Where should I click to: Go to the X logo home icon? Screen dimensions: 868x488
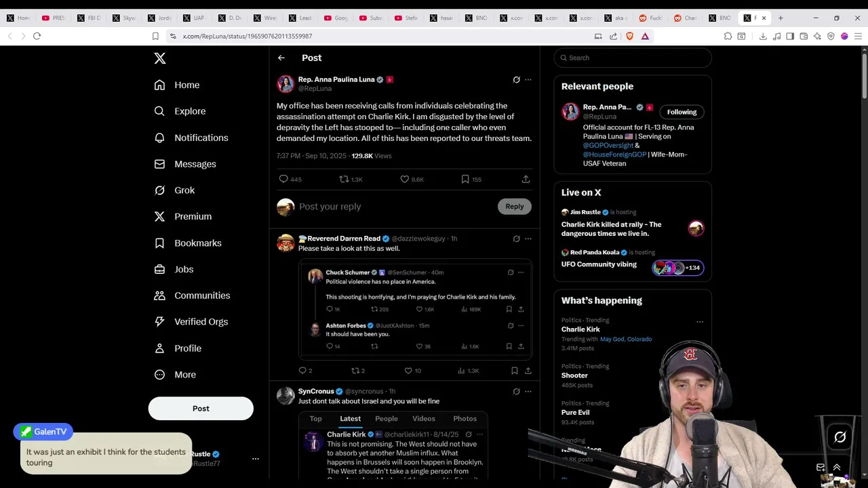pyautogui.click(x=160, y=58)
